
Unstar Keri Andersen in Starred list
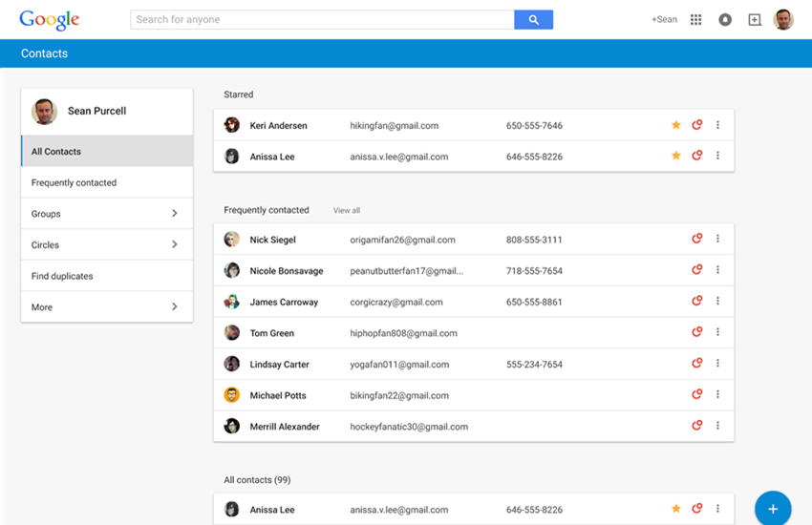(676, 125)
